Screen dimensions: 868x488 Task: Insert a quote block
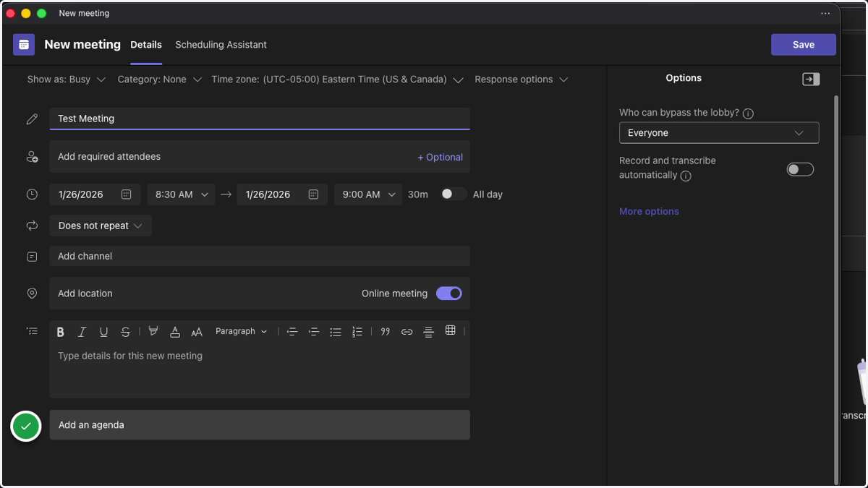coord(386,332)
